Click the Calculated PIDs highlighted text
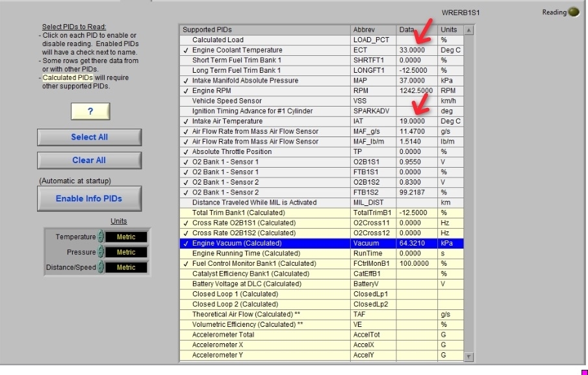588x375 pixels. pos(68,77)
